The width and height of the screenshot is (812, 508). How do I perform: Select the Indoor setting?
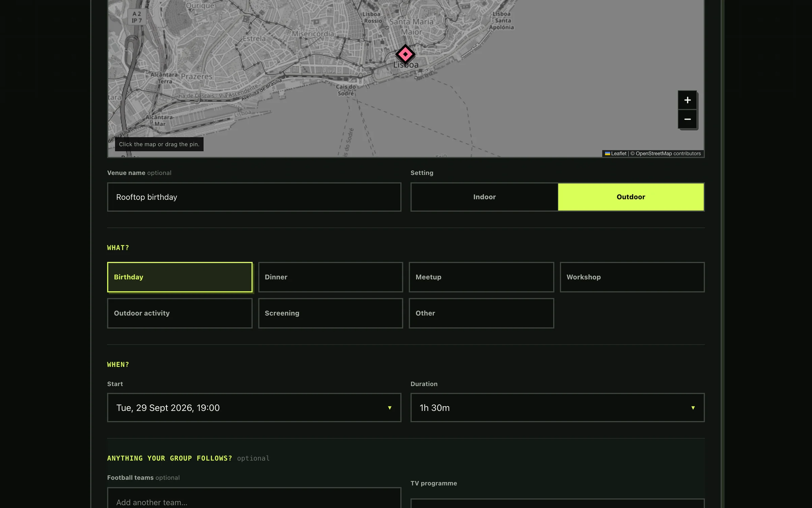click(484, 197)
